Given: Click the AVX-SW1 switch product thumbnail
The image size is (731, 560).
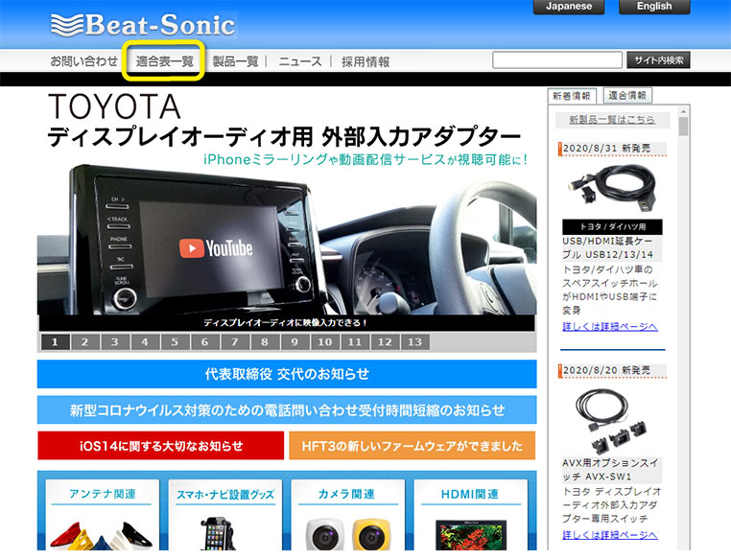Looking at the screenshot, I should click(611, 420).
